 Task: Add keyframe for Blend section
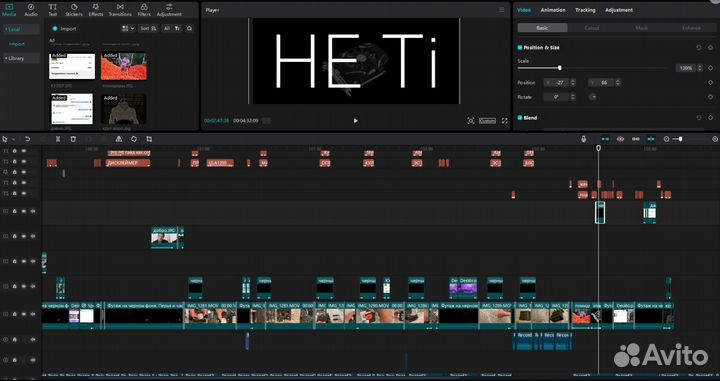coord(710,118)
